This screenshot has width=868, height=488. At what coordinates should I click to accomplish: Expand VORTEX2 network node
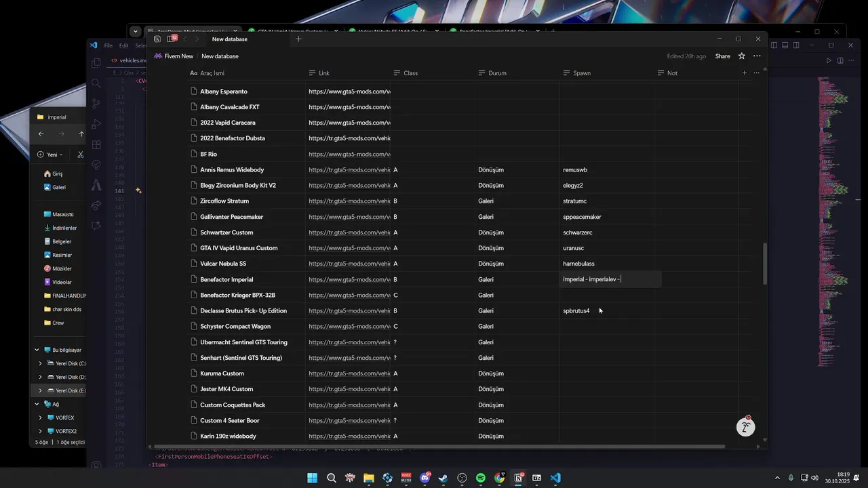(41, 431)
